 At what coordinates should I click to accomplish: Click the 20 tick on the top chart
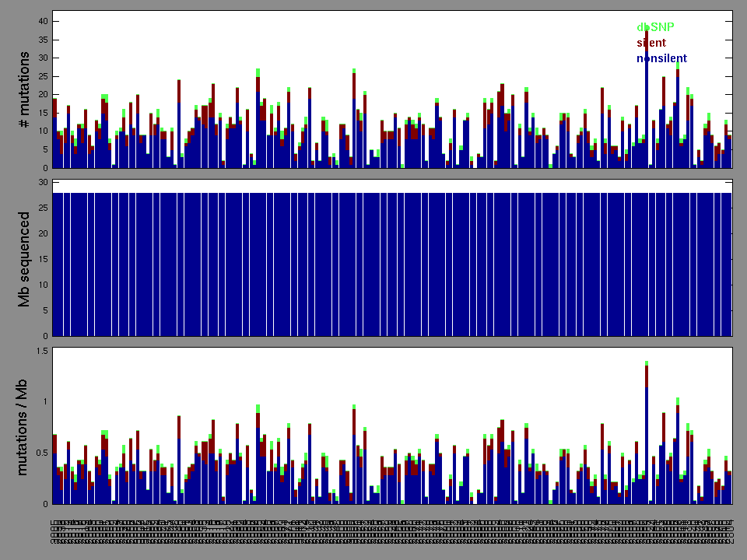[44, 95]
